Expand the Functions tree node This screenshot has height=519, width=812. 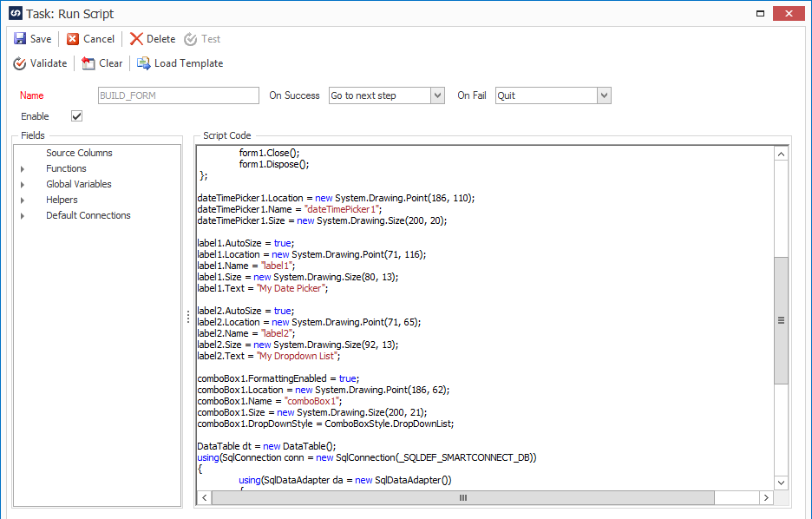[23, 169]
